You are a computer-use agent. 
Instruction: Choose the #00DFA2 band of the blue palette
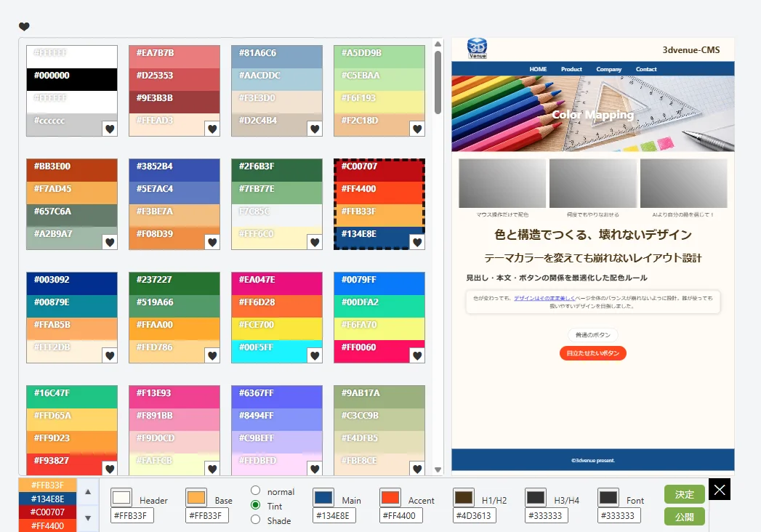[x=379, y=306]
